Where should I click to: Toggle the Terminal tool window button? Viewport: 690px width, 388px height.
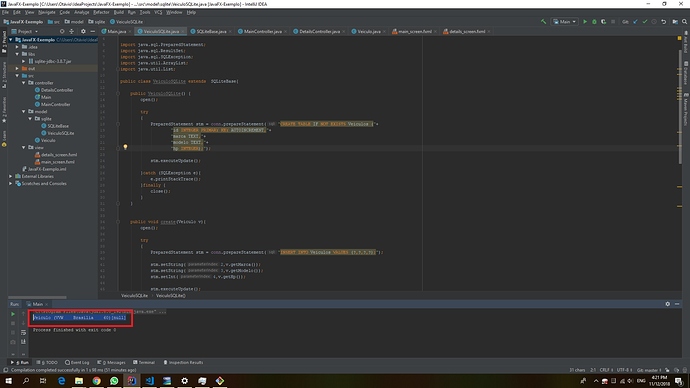pos(144,362)
